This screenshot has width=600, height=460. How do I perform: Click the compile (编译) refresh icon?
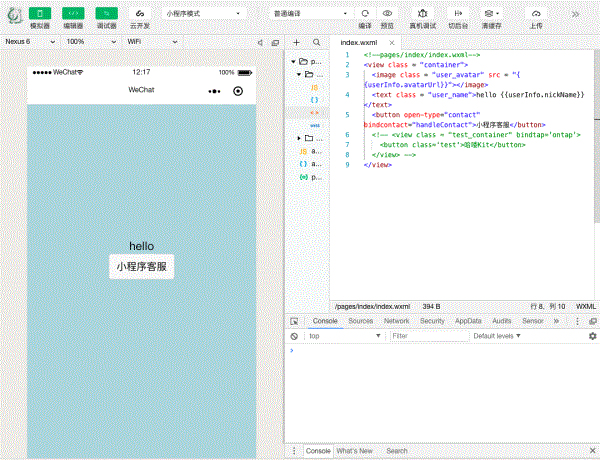point(365,14)
